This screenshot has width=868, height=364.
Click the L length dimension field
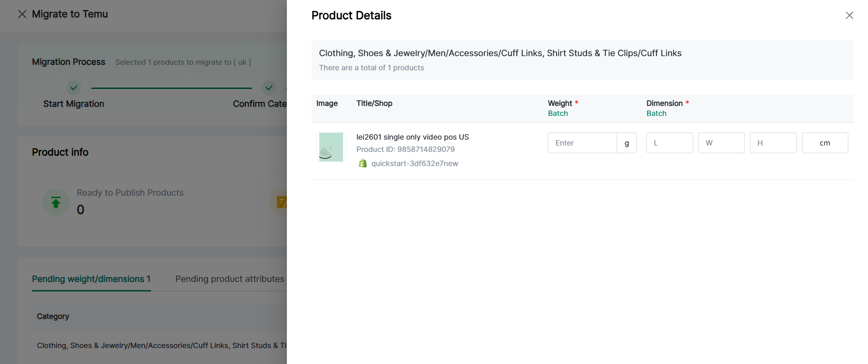pos(669,143)
